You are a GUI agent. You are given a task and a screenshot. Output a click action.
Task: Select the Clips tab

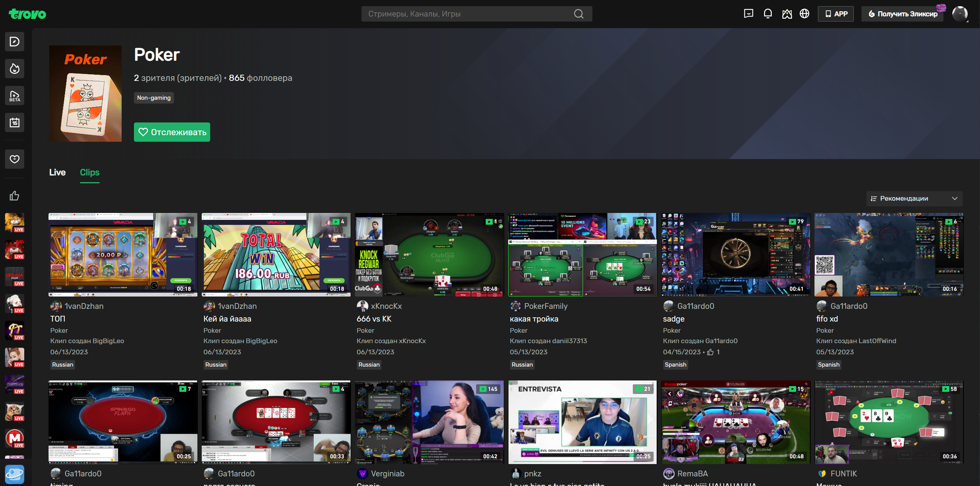tap(90, 172)
